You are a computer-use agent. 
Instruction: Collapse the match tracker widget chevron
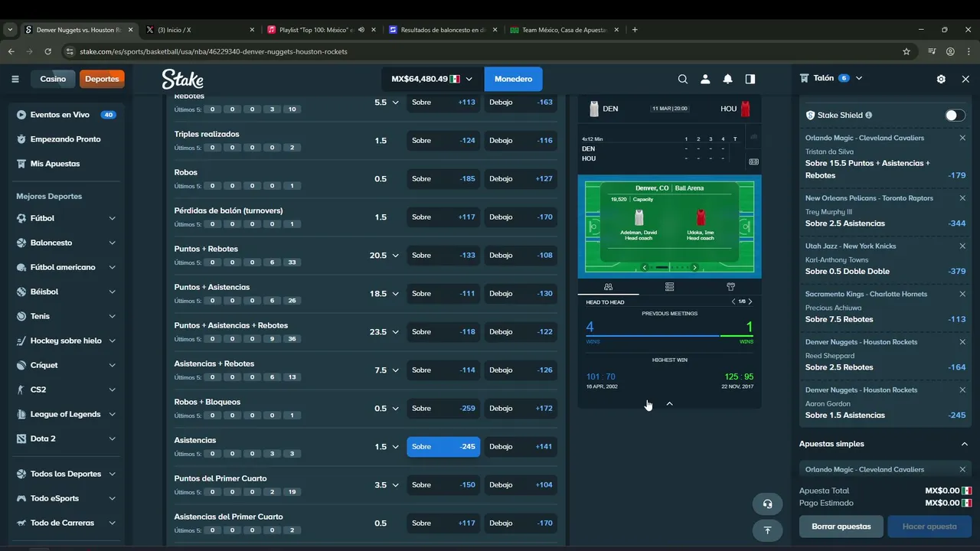coord(669,403)
